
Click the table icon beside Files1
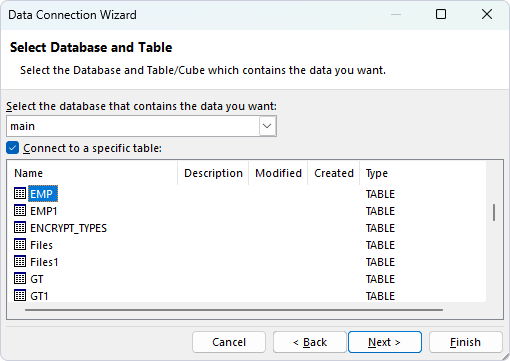click(x=20, y=261)
